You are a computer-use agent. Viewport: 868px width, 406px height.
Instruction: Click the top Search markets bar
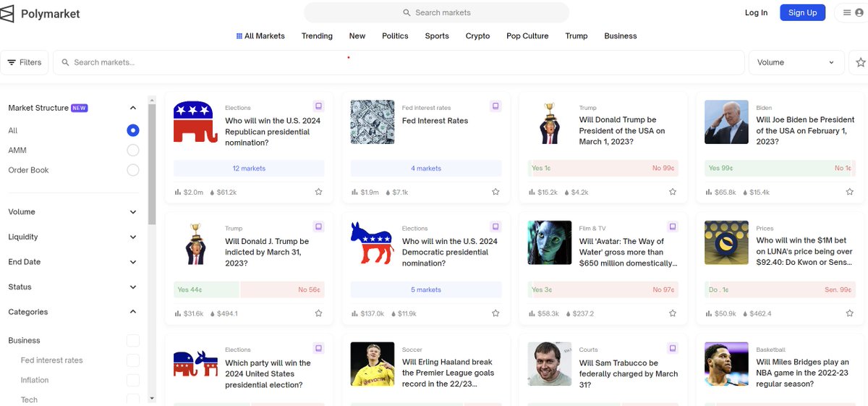[436, 12]
